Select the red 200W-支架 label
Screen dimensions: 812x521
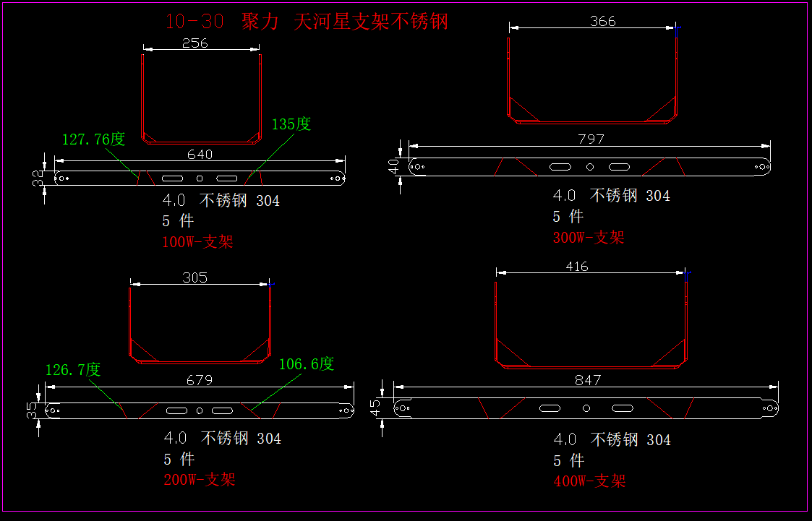pos(199,479)
